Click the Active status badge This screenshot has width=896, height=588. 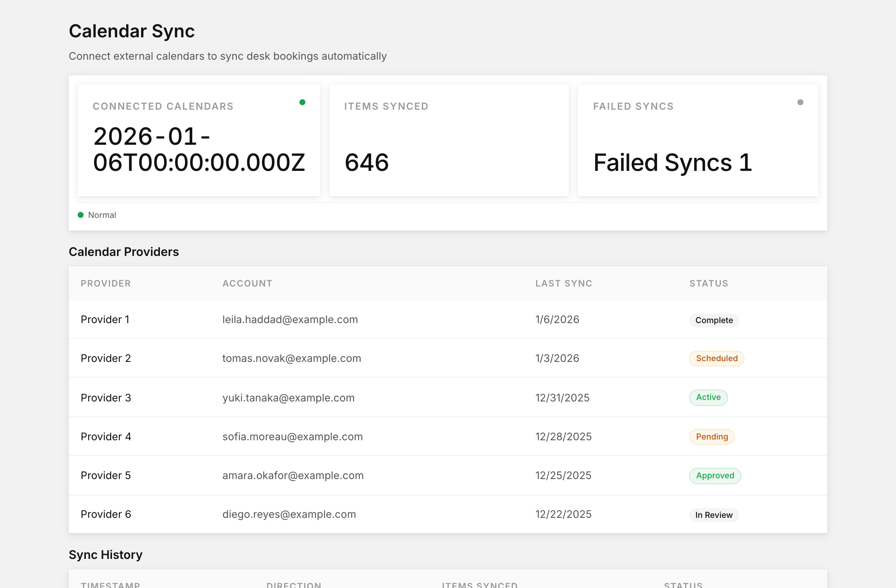click(x=708, y=398)
